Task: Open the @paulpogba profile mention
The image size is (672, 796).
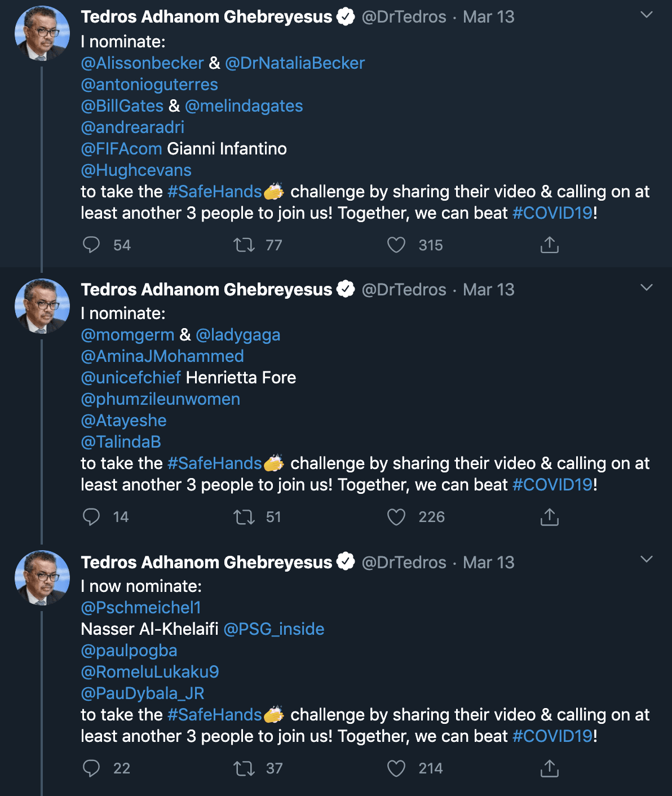Action: [129, 651]
